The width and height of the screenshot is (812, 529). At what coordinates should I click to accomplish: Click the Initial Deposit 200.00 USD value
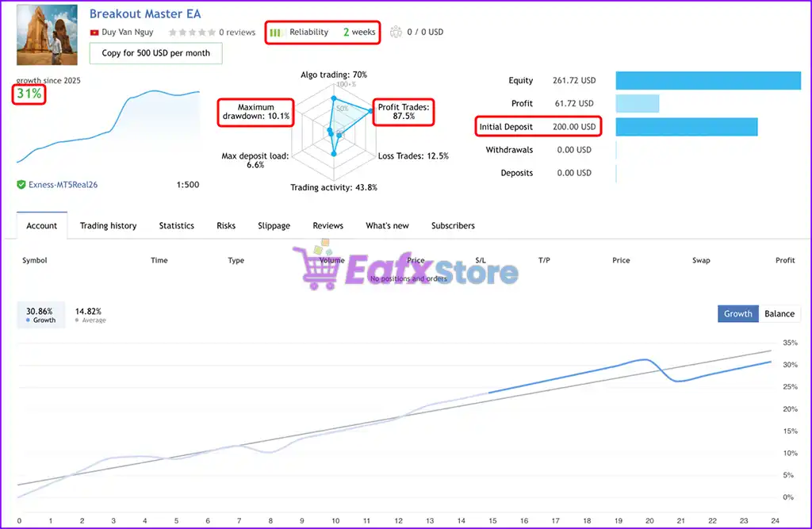(x=574, y=127)
